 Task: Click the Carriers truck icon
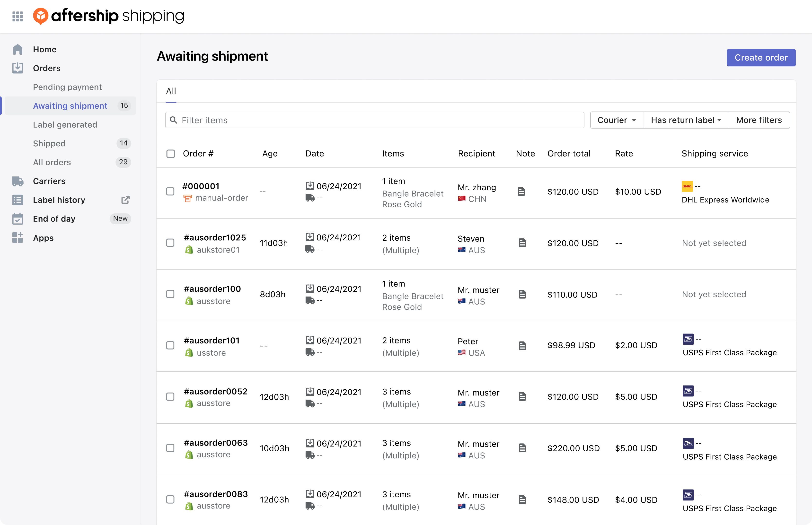click(x=18, y=181)
